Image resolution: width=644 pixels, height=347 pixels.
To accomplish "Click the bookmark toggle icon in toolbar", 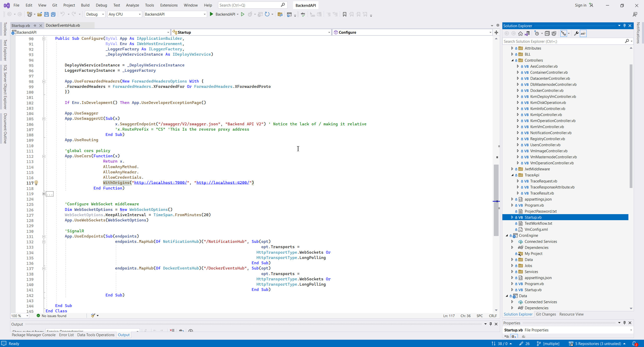I will 345,14.
